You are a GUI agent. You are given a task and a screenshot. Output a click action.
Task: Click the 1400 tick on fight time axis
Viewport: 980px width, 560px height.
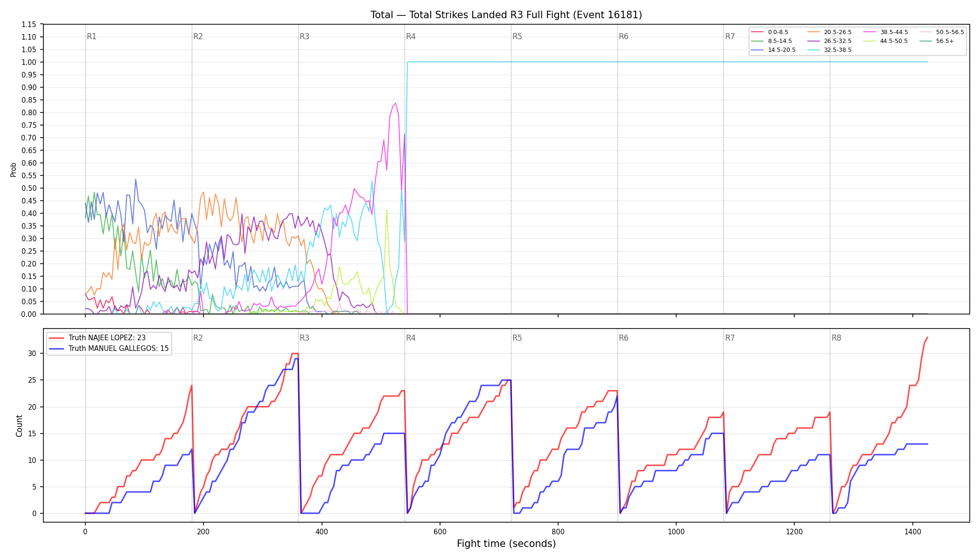coord(913,531)
